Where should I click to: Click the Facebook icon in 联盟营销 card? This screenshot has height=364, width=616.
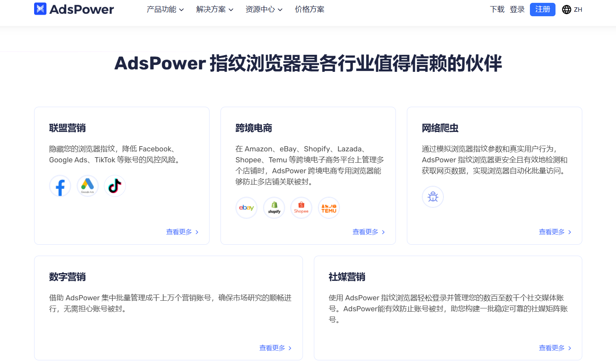coord(60,186)
